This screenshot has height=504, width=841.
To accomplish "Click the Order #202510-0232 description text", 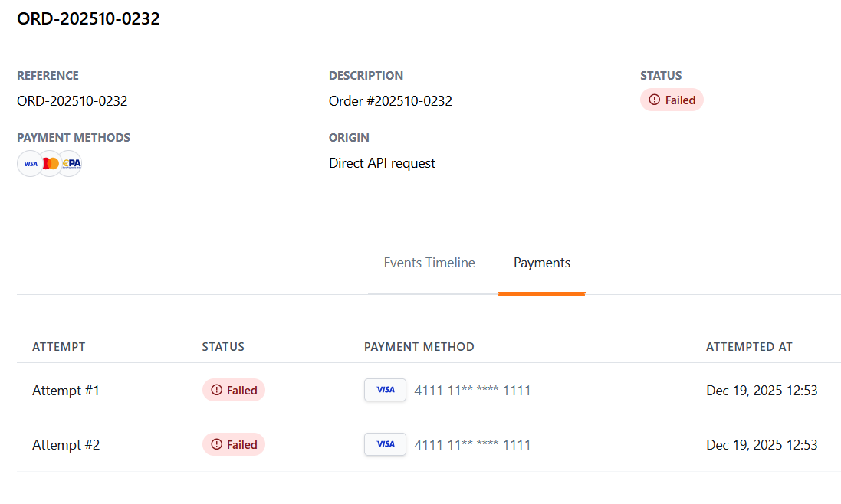I will click(x=390, y=101).
